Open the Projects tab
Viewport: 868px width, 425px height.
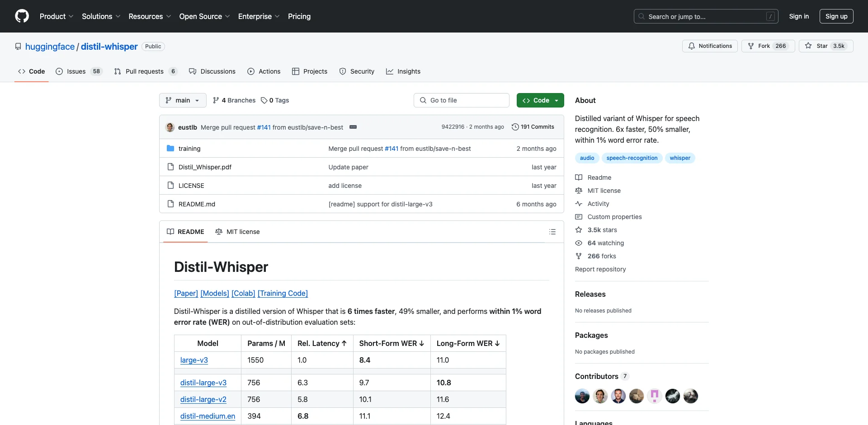click(310, 71)
